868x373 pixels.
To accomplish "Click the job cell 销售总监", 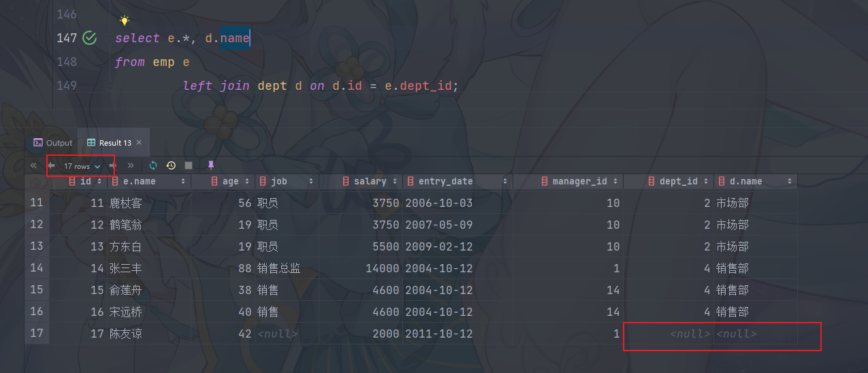I will 279,268.
